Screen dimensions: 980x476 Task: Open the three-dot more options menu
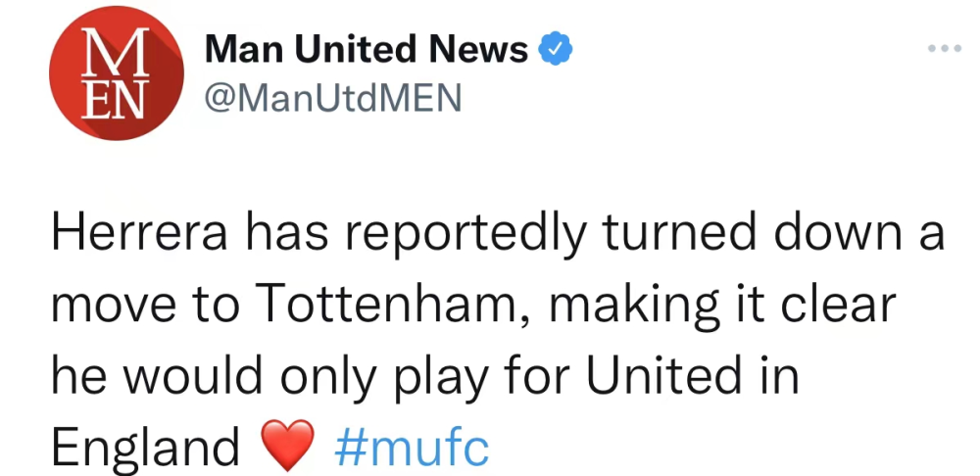pos(945,48)
